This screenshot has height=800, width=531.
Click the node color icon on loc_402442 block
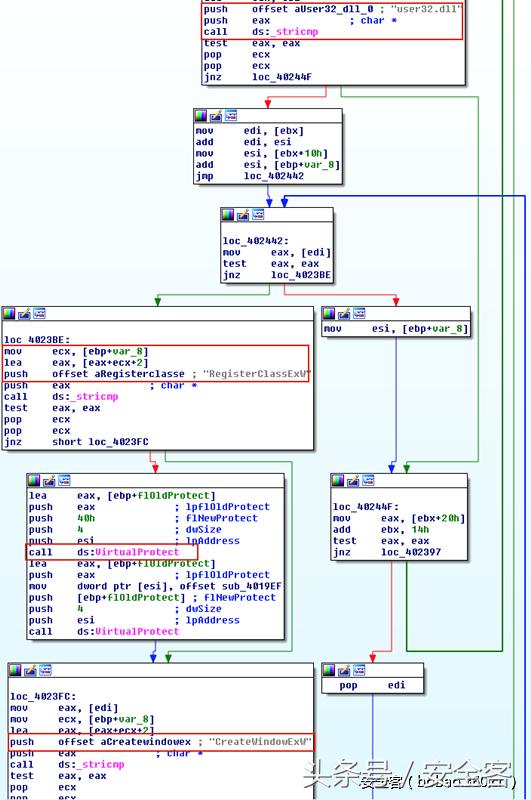point(228,215)
